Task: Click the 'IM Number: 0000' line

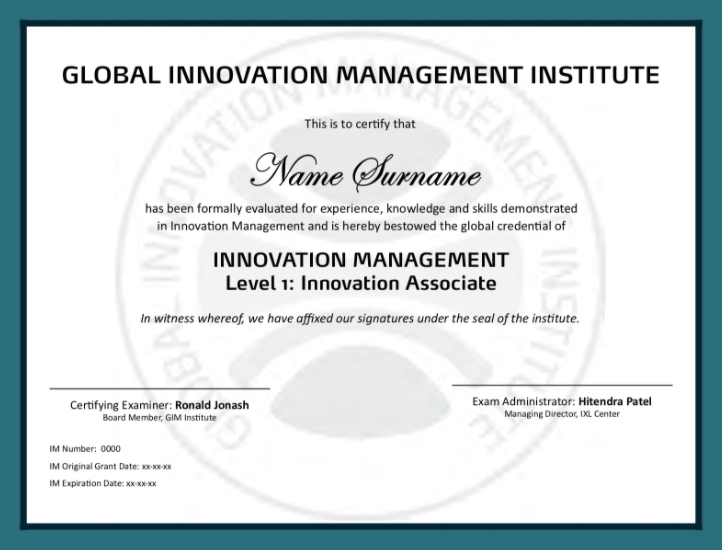Action: coord(85,449)
